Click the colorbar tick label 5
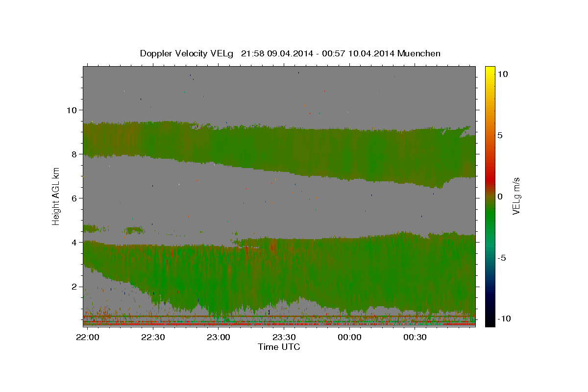 click(500, 135)
